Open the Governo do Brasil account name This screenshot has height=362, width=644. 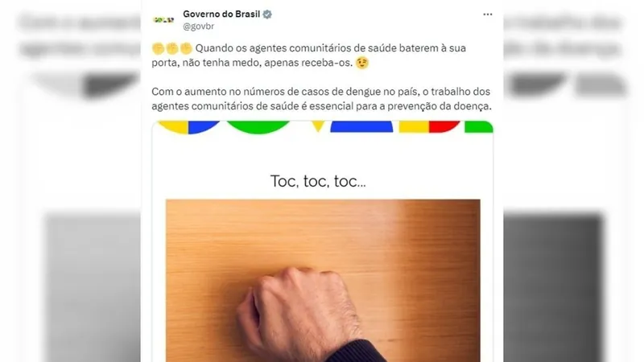click(221, 14)
